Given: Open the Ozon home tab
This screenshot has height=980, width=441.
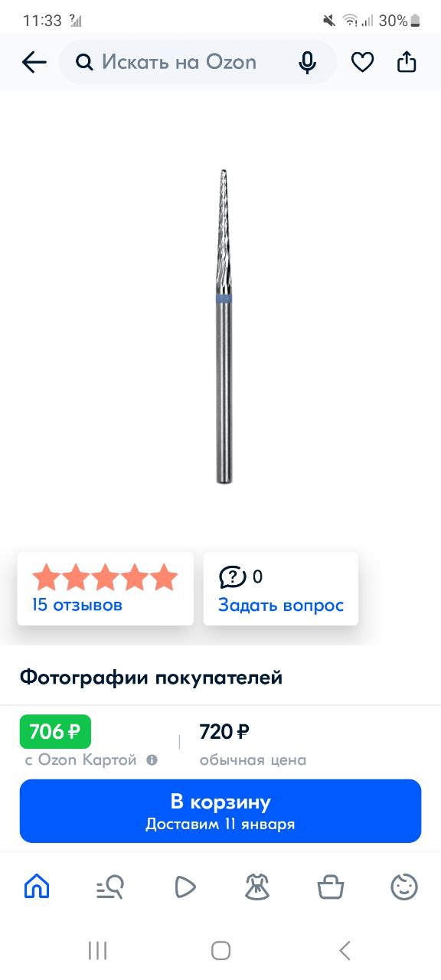Looking at the screenshot, I should (x=37, y=887).
